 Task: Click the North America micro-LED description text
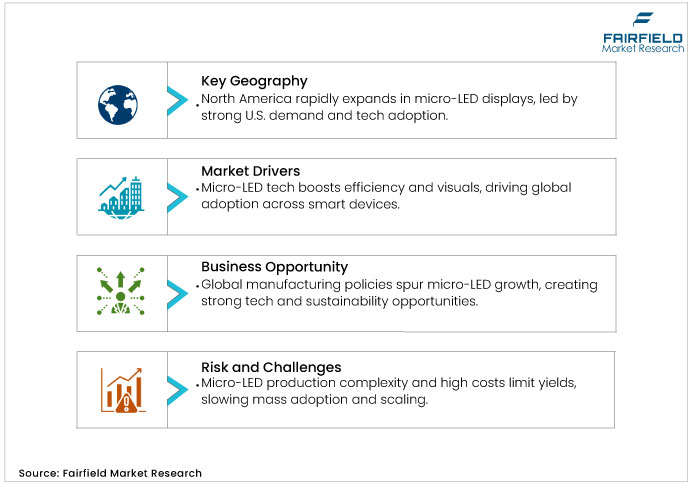click(389, 107)
